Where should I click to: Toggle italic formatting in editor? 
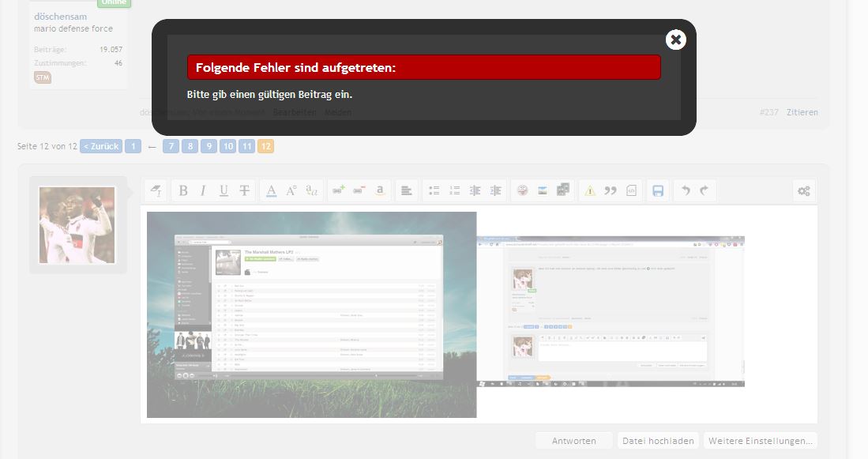coord(203,190)
